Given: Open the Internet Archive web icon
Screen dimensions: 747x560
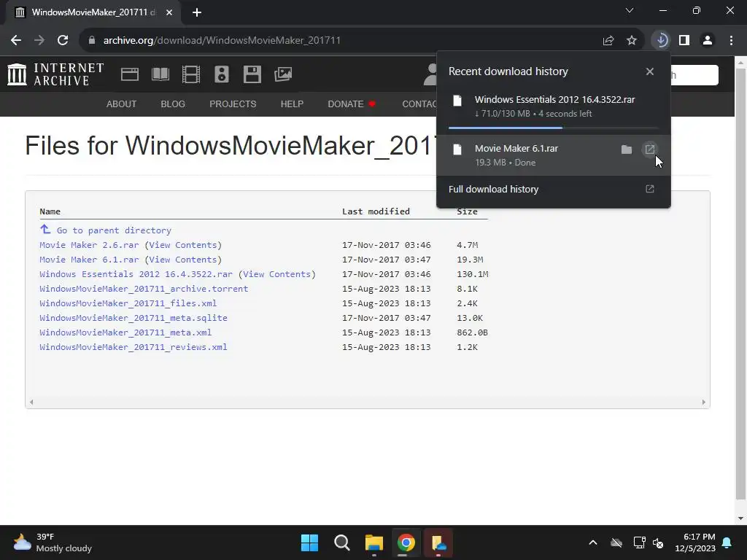Looking at the screenshot, I should click(x=130, y=74).
